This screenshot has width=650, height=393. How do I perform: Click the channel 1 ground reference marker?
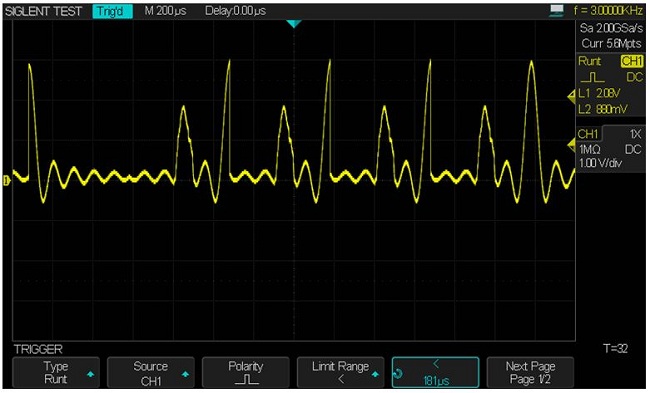click(x=6, y=180)
